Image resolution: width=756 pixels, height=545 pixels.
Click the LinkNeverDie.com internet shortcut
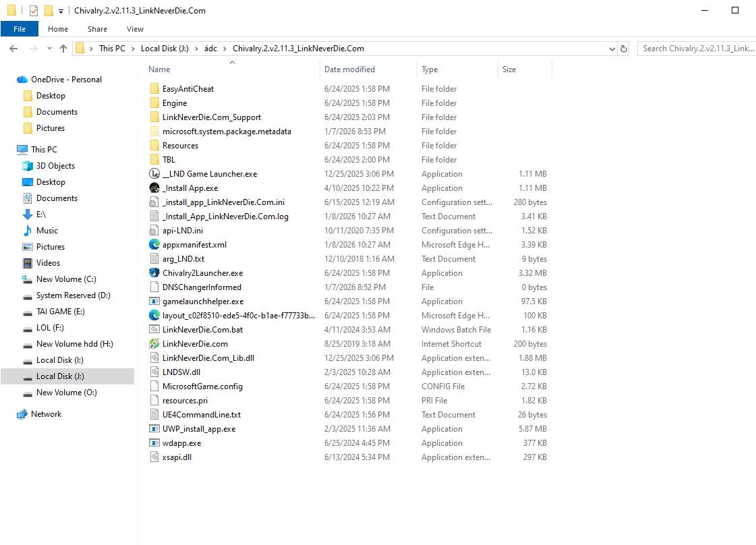194,344
